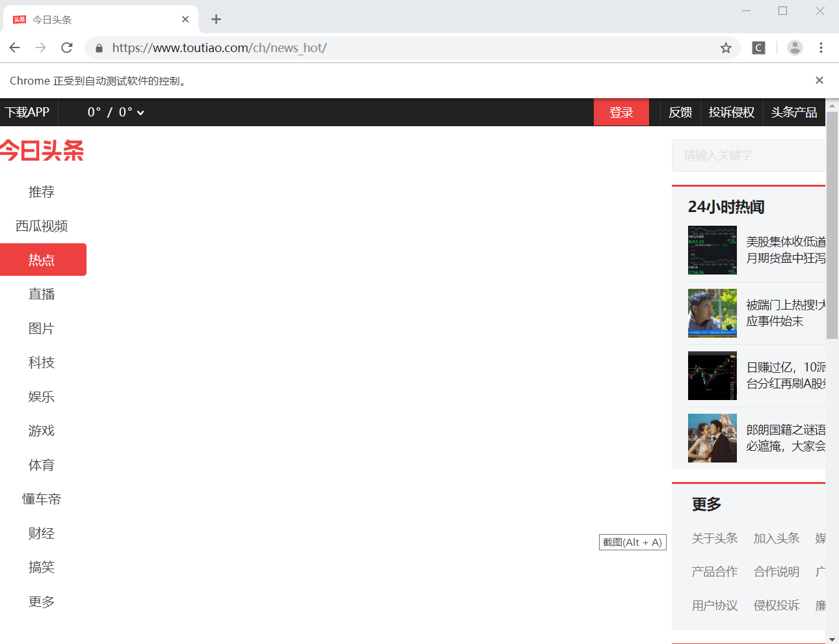Open 头条产品 menu in top bar
Image resolution: width=839 pixels, height=644 pixels.
point(794,112)
